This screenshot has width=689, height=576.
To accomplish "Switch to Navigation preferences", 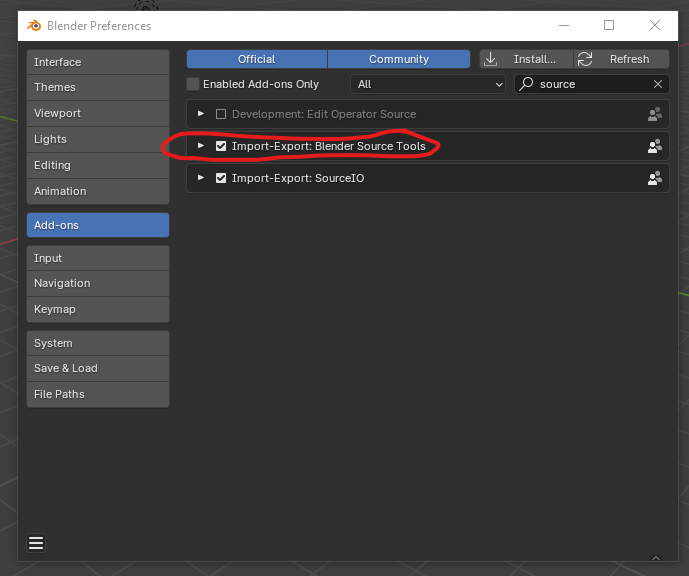I will coord(98,283).
